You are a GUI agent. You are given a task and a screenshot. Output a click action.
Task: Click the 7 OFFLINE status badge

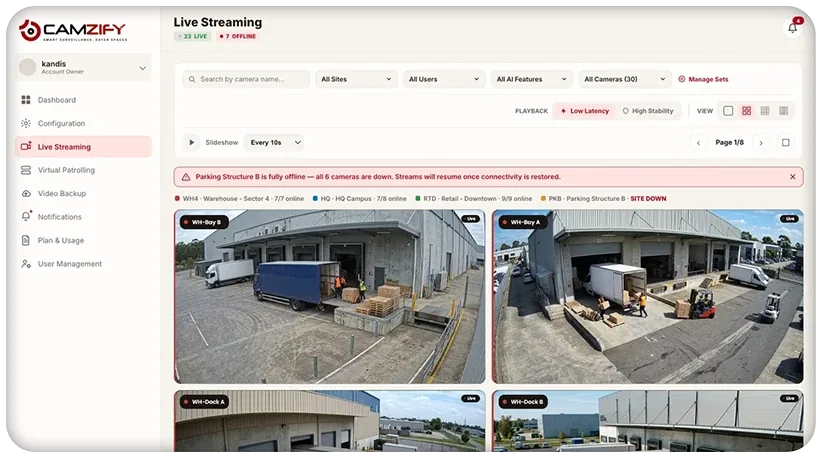[237, 36]
